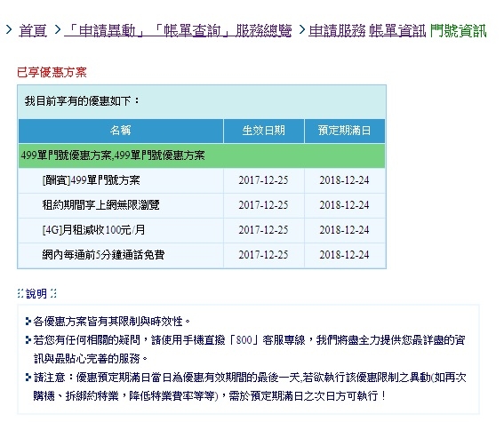Click the 請注意 note about 預定期滿日

click(250, 386)
